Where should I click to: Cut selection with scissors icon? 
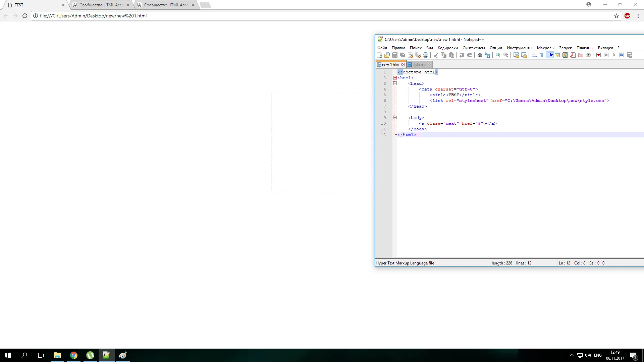point(436,55)
